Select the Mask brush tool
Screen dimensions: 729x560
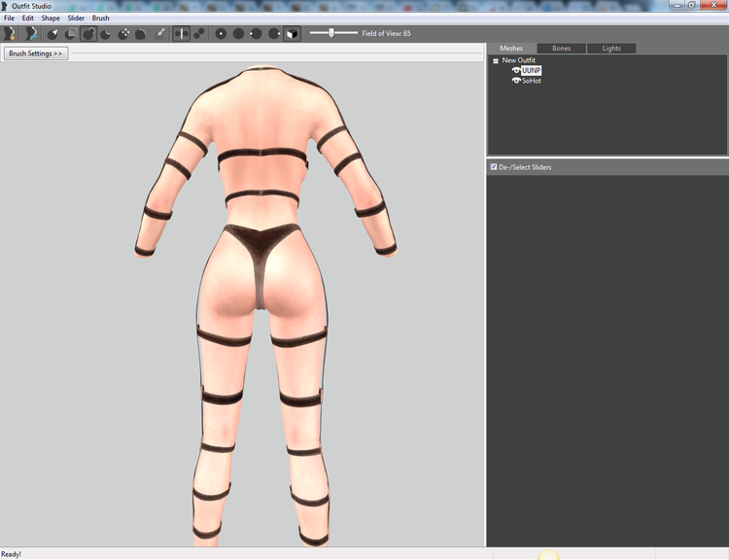pyautogui.click(x=71, y=33)
